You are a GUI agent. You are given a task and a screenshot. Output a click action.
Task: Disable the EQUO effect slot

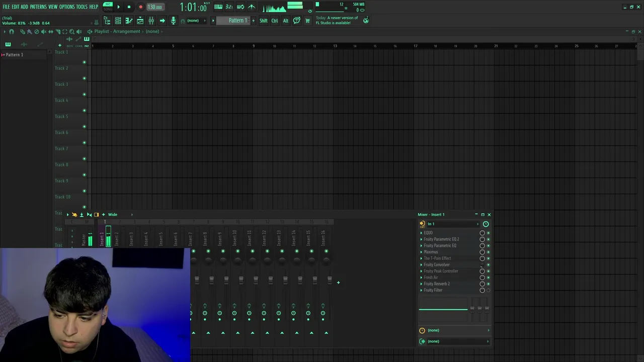488,233
